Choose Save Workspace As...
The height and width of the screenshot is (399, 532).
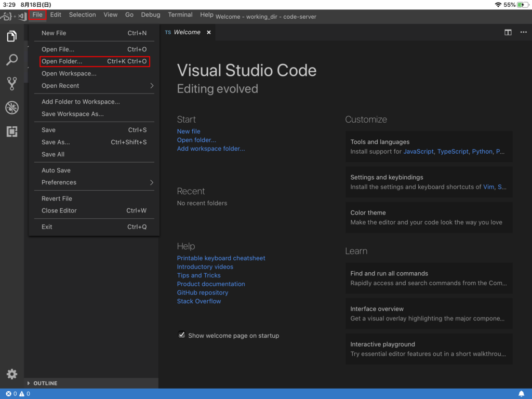tap(95, 114)
